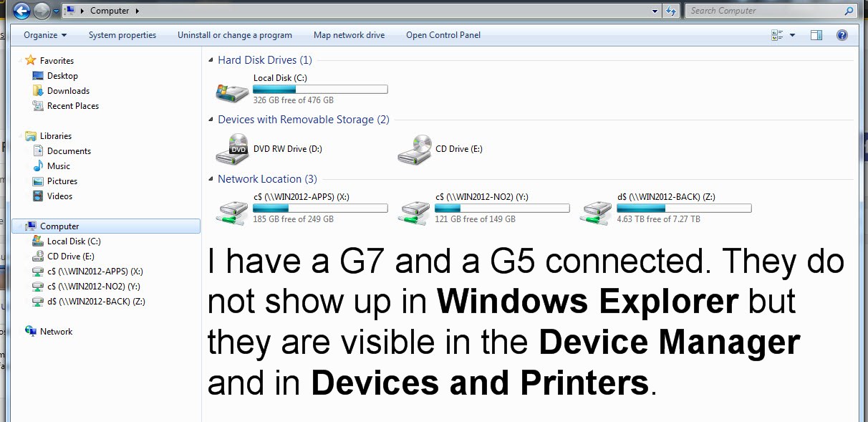This screenshot has width=868, height=422.
Task: Click the DVD RW Drive (D:) icon
Action: coord(232,149)
